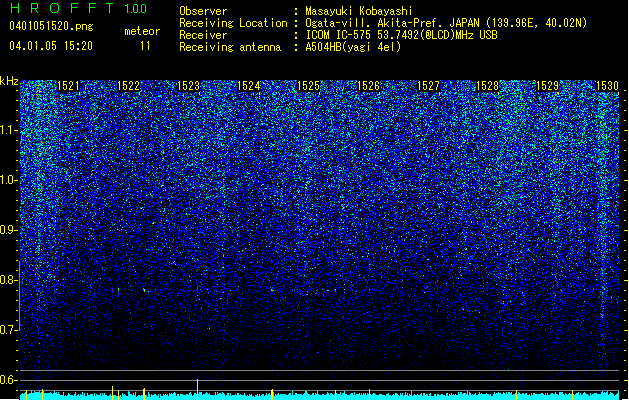Click the 1529 time axis label

coord(548,86)
